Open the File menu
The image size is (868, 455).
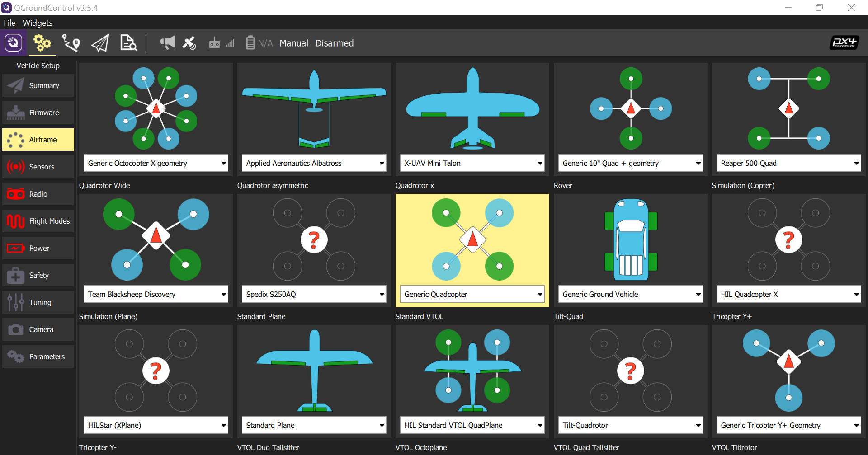(x=9, y=23)
